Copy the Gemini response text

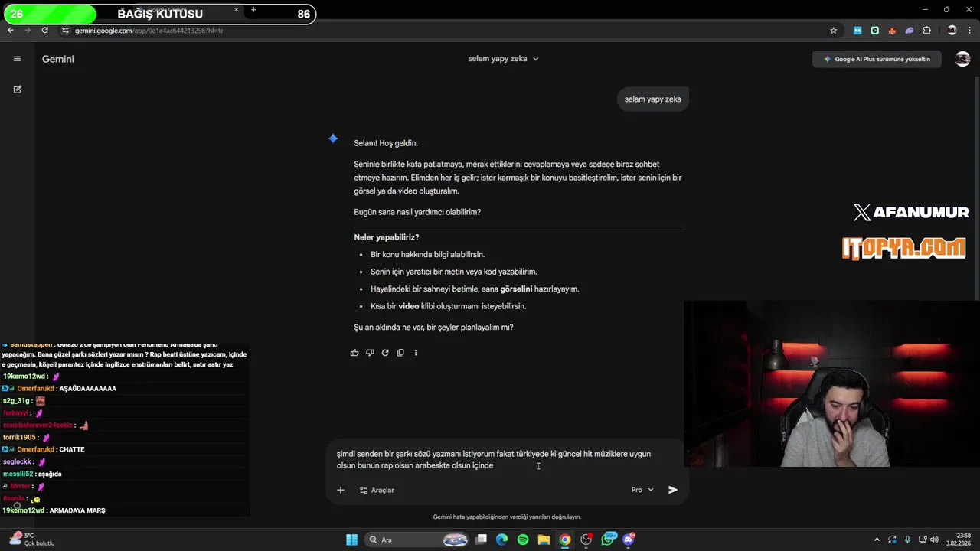click(x=400, y=353)
